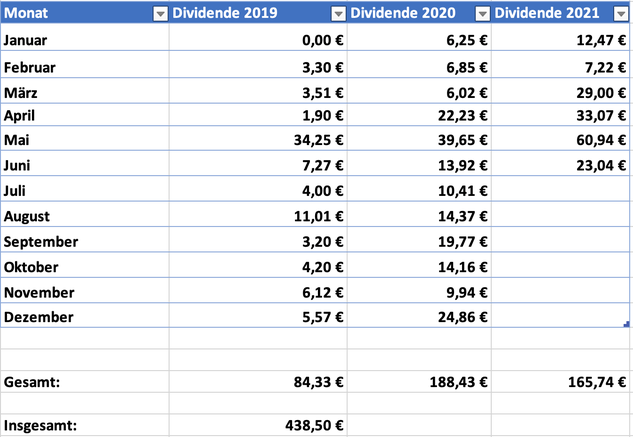Click the Gesamt: label cell
Screen dimensions: 633x437
click(85, 381)
